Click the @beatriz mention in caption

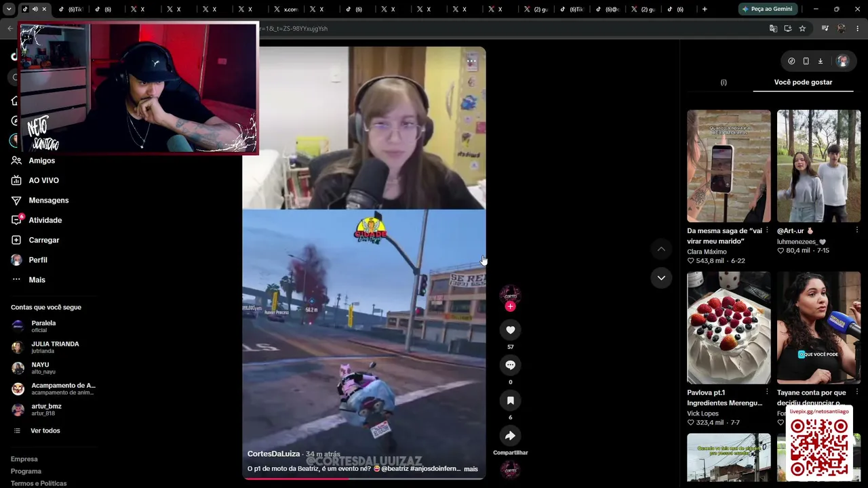[x=395, y=469]
